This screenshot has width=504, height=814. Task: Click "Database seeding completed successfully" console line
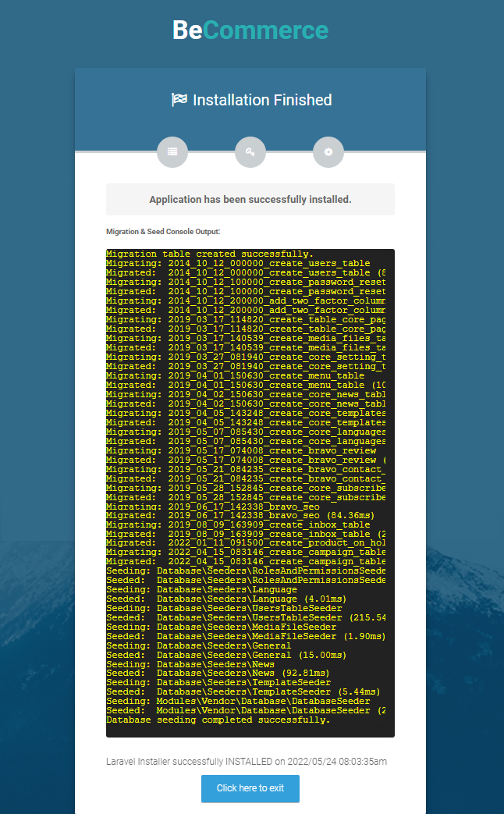[218, 720]
